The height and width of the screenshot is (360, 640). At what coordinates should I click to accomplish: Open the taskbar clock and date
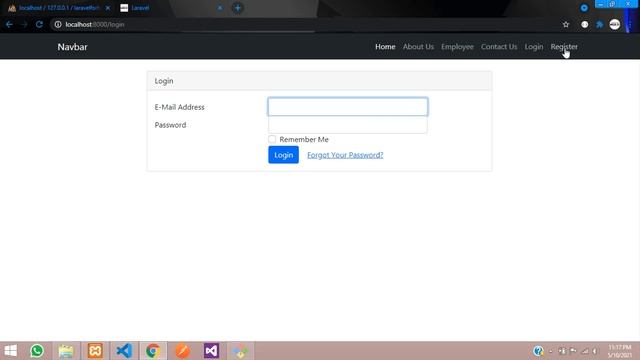tap(620, 351)
